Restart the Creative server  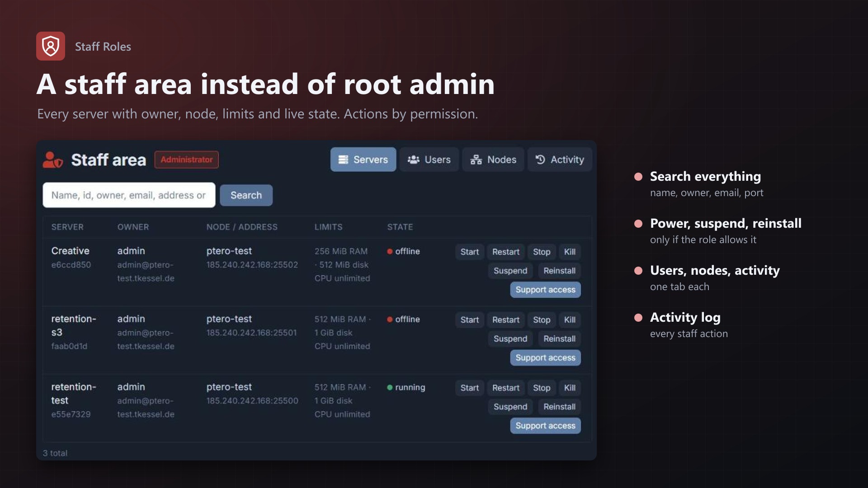tap(506, 252)
